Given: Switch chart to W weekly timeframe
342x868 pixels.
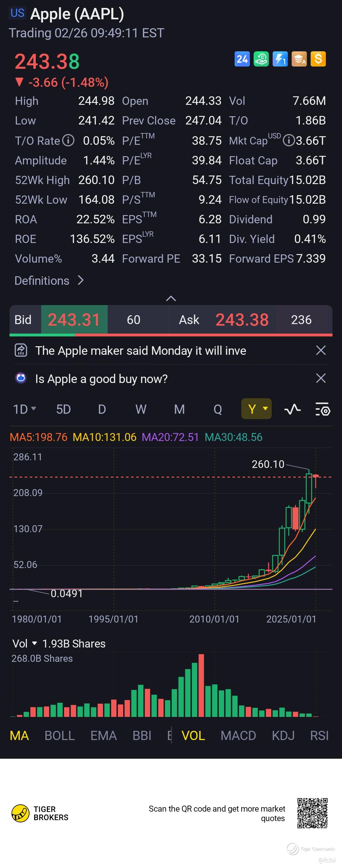Looking at the screenshot, I should pyautogui.click(x=141, y=409).
